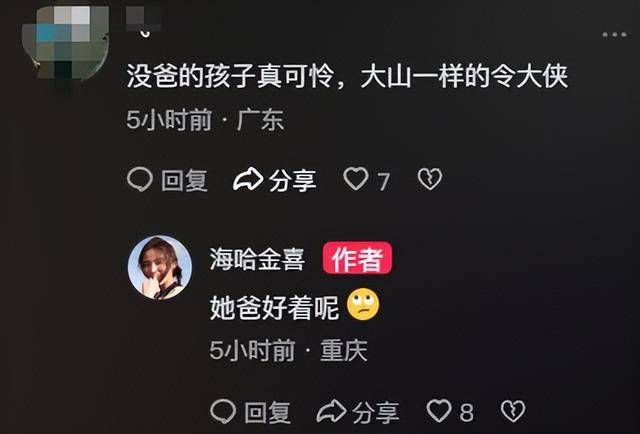Click the 分享 label on the top comment
The height and width of the screenshot is (434, 640).
coord(292,180)
